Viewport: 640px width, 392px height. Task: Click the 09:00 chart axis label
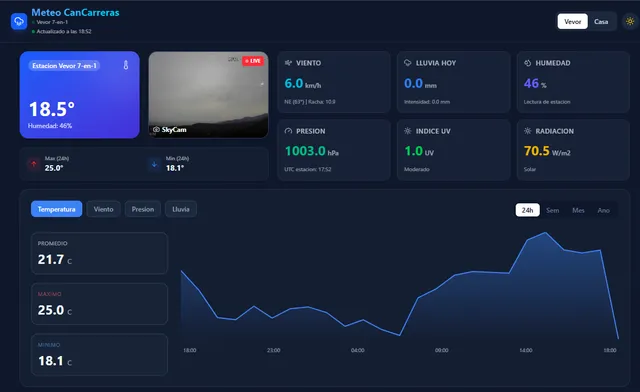coord(442,350)
